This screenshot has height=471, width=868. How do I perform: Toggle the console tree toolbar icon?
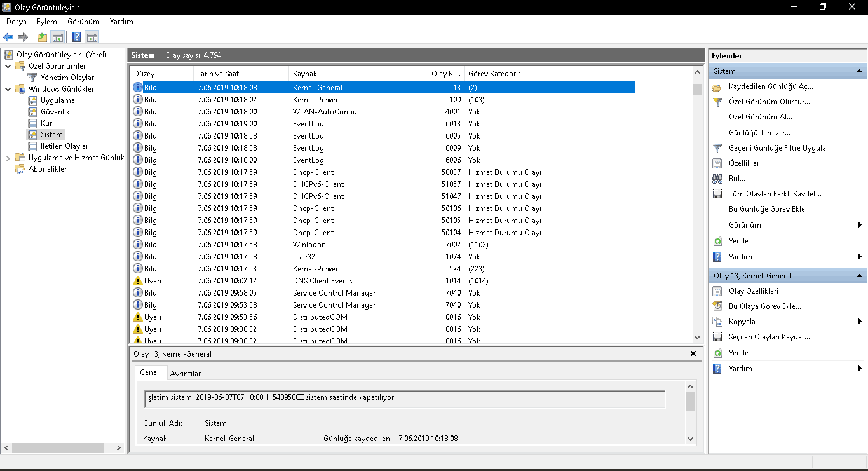coord(58,38)
